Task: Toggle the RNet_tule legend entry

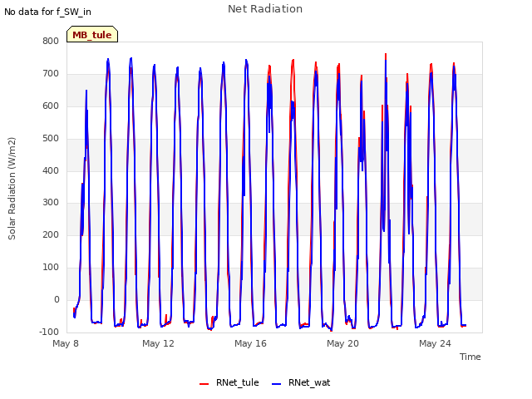Action: click(229, 382)
